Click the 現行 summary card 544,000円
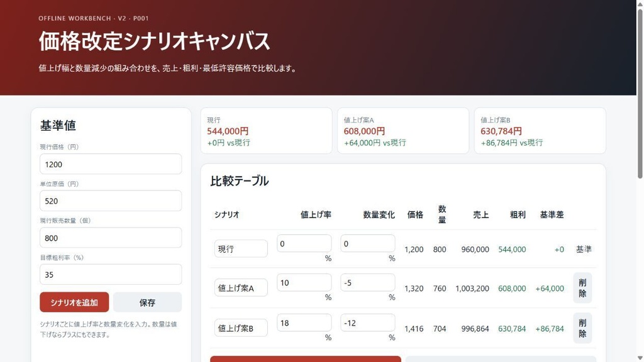 point(266,131)
